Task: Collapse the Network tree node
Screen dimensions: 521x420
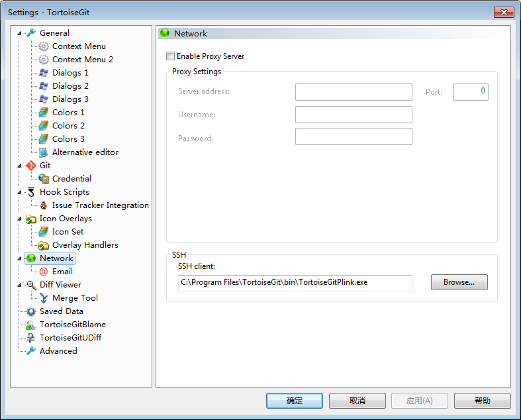Action: pos(19,258)
